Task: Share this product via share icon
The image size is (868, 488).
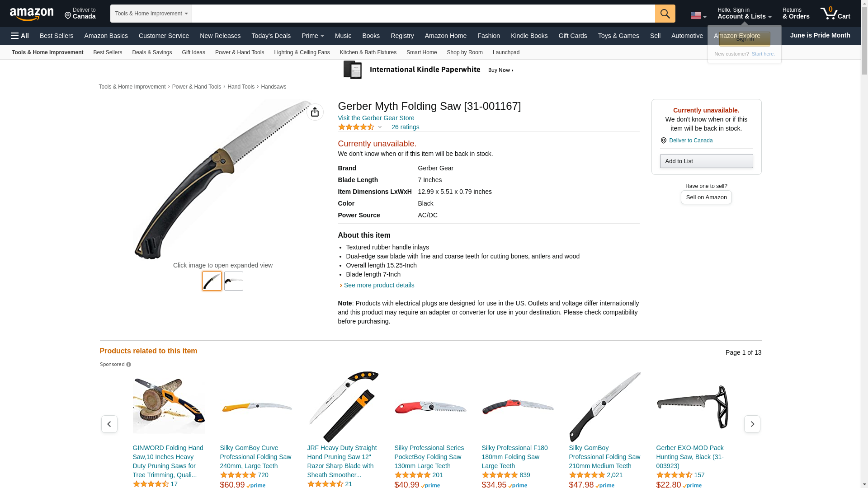Action: tap(315, 112)
